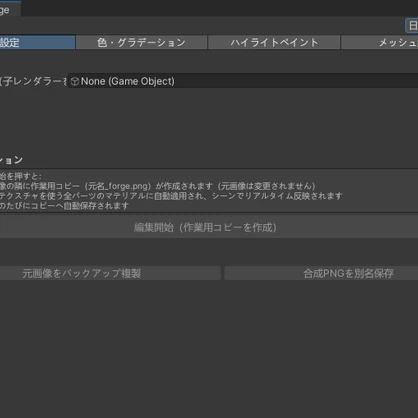Open the メッシュ tab

(380, 42)
